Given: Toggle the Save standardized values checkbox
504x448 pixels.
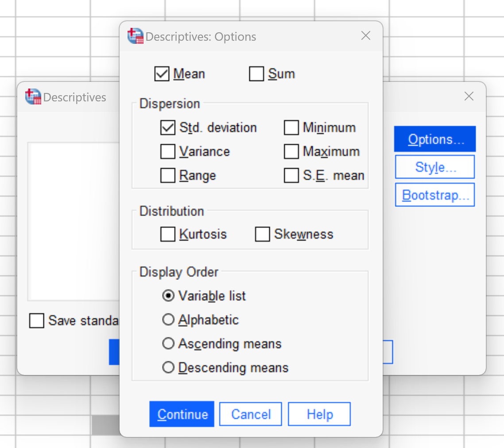Looking at the screenshot, I should click(37, 321).
